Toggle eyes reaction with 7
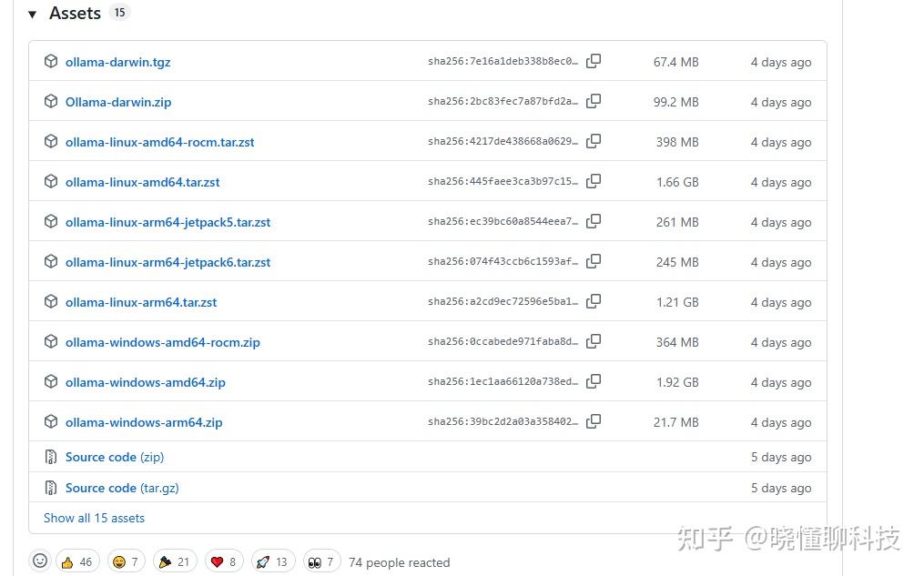924x576 pixels. click(x=321, y=561)
